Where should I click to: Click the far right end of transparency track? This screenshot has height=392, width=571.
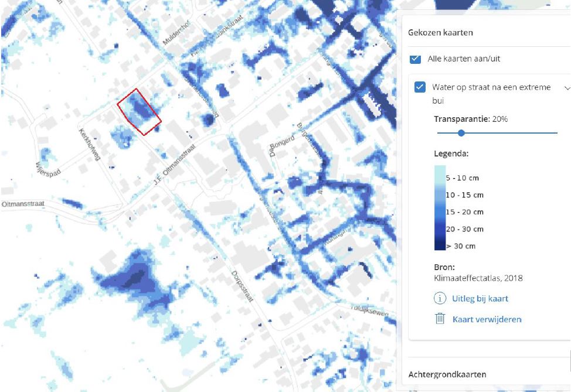click(x=556, y=133)
